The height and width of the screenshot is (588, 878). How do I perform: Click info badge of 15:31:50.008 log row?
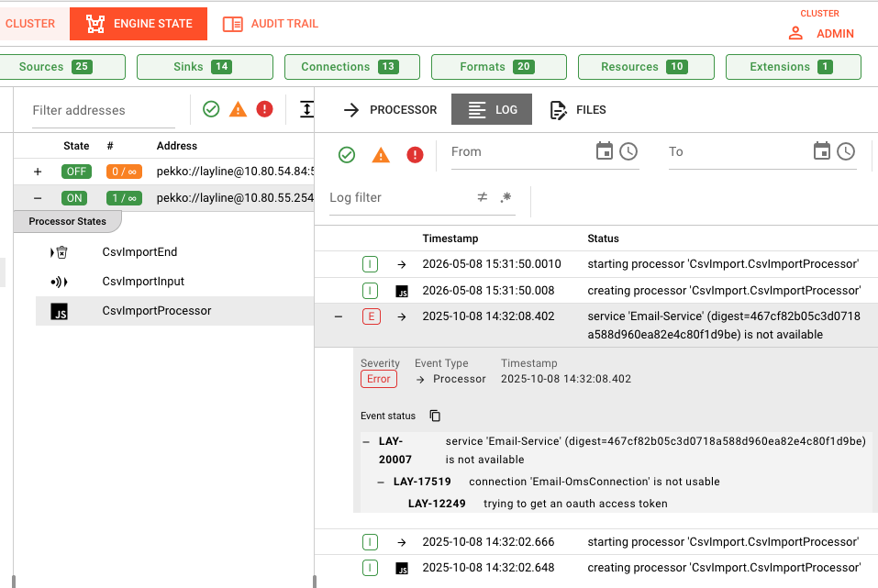[x=370, y=291]
